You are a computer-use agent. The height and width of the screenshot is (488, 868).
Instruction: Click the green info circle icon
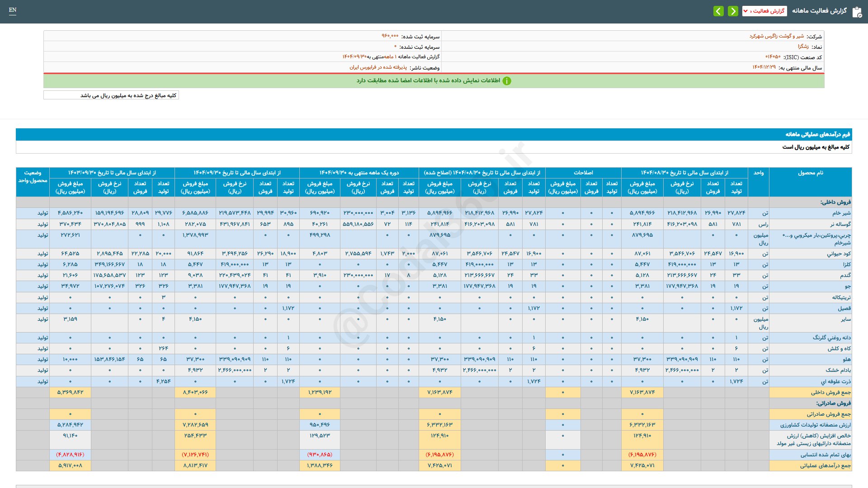[x=507, y=81]
